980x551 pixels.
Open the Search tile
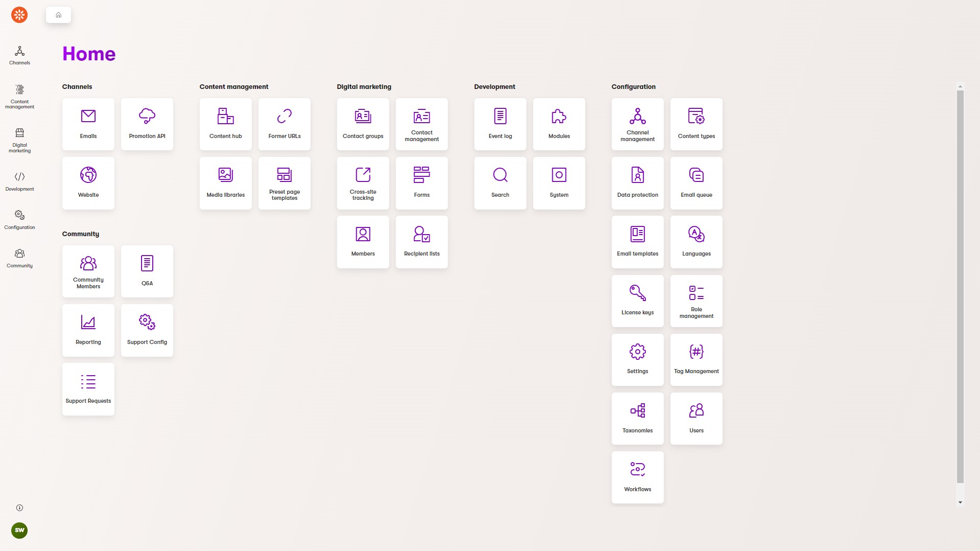(500, 183)
